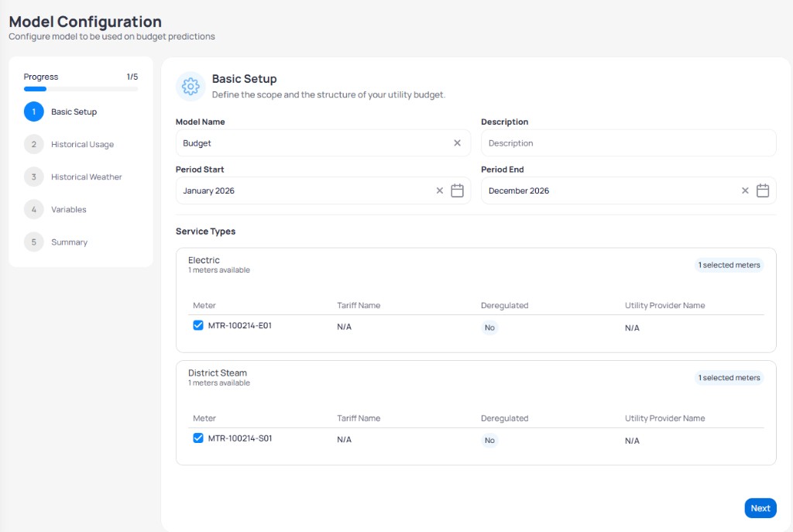Image resolution: width=793 pixels, height=532 pixels.
Task: Click the Next button
Action: click(760, 508)
